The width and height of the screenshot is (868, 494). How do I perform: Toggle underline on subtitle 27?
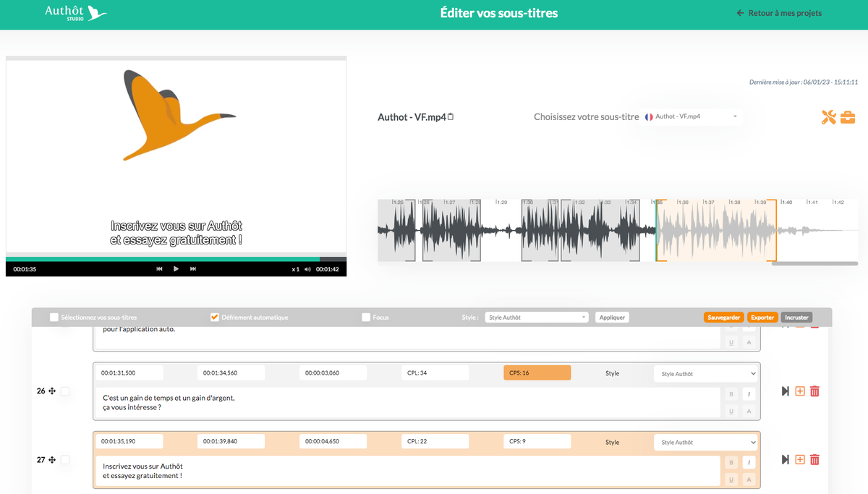731,480
